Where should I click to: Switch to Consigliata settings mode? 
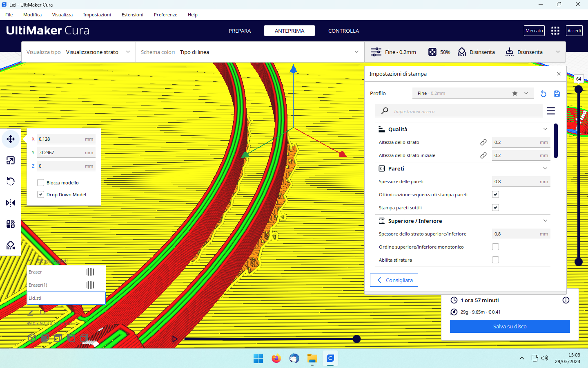click(394, 280)
